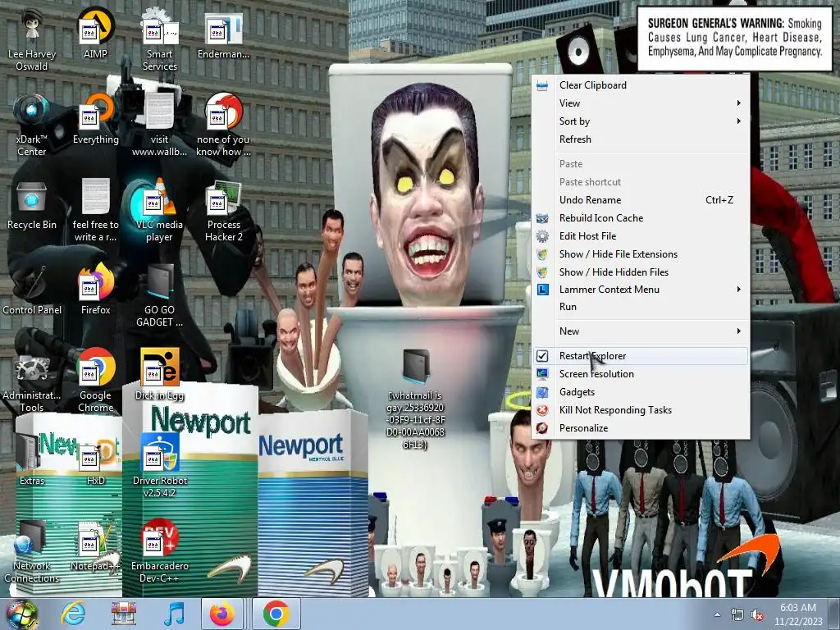The image size is (840, 630).
Task: Select the Smart Services desktop shortcut
Action: [x=159, y=40]
